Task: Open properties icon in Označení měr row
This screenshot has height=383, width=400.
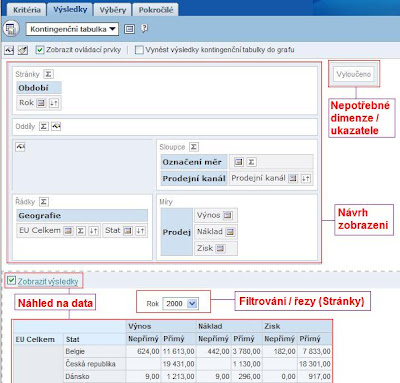Action: pos(239,162)
